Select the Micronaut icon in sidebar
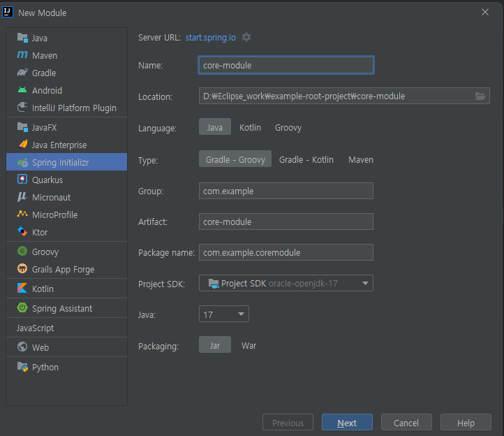This screenshot has height=436, width=504. (x=22, y=197)
